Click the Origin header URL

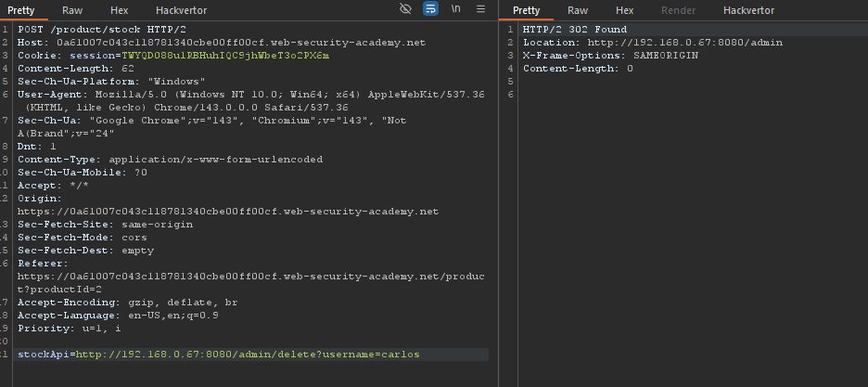[x=228, y=212]
